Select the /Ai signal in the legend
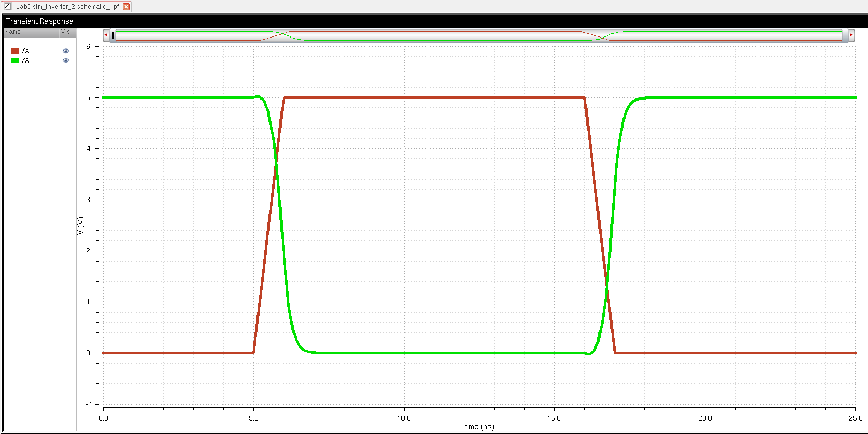 [x=27, y=60]
